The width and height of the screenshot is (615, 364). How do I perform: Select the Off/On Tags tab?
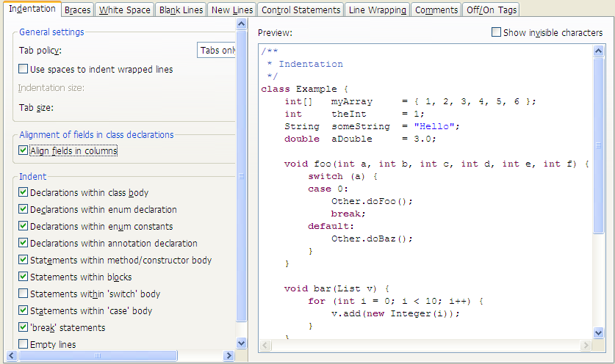tap(491, 10)
